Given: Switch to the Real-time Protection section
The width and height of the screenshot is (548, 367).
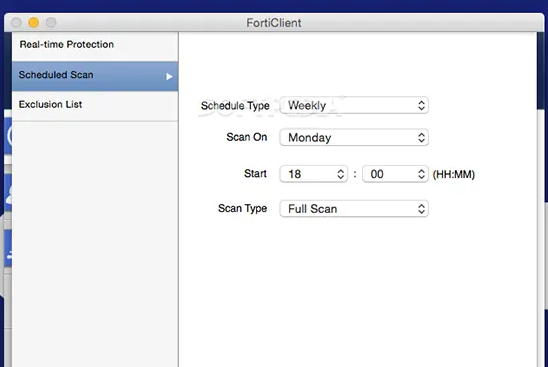Looking at the screenshot, I should click(x=95, y=46).
